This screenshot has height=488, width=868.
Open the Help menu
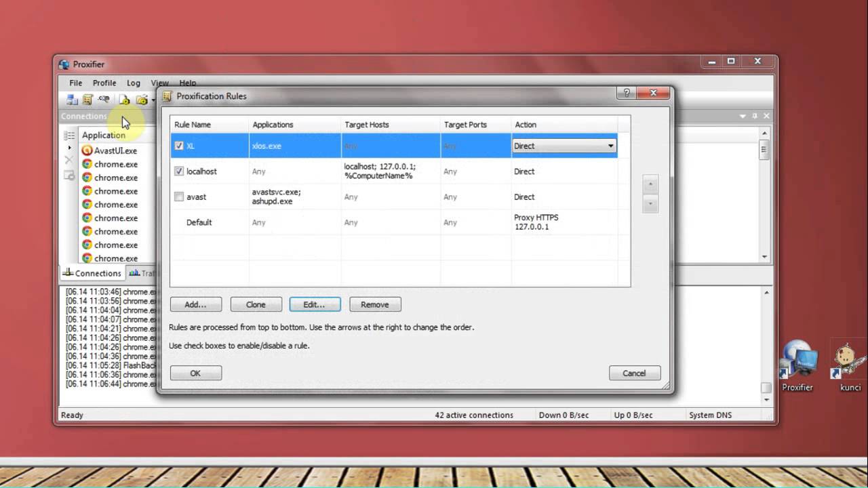188,83
